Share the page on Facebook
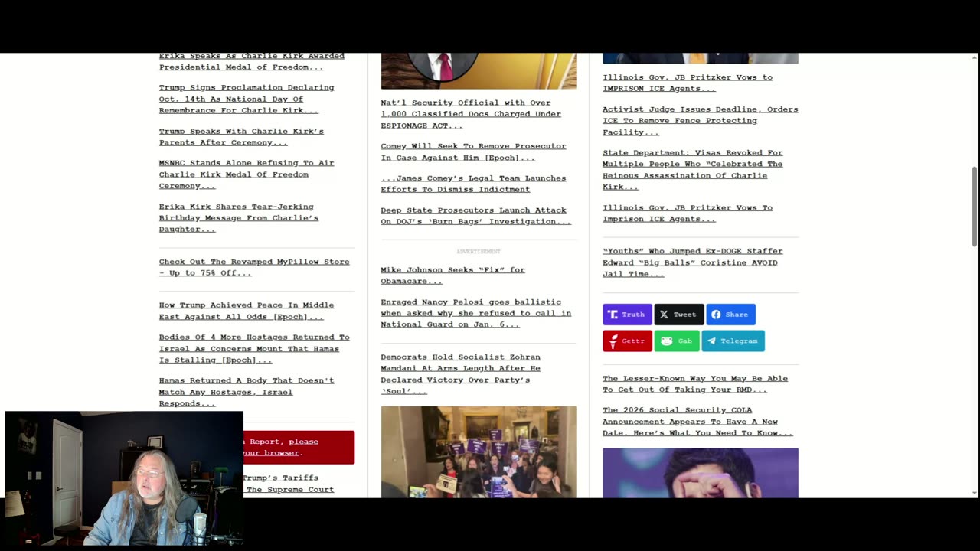980x551 pixels. click(x=730, y=315)
